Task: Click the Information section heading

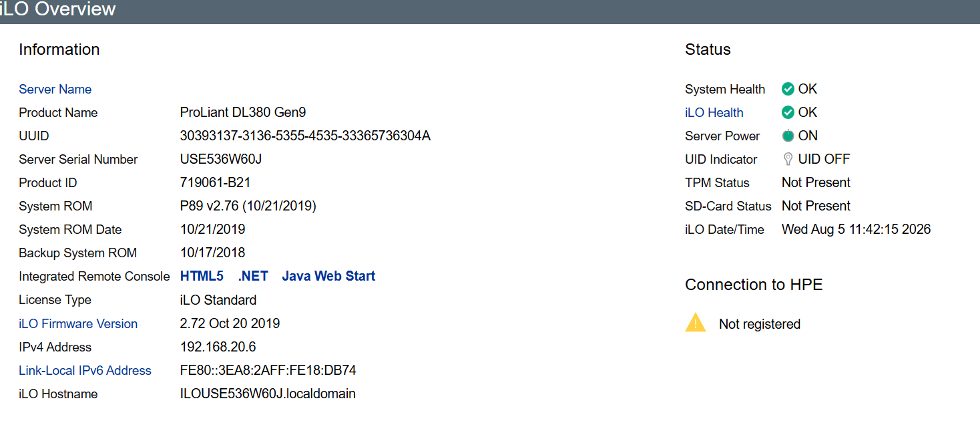Action: [59, 49]
